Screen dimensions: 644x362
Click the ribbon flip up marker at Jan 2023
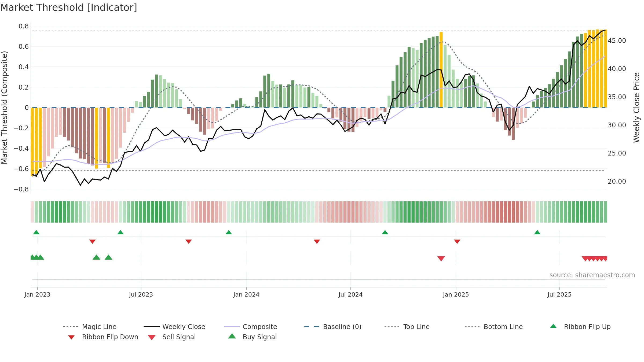[x=36, y=232]
